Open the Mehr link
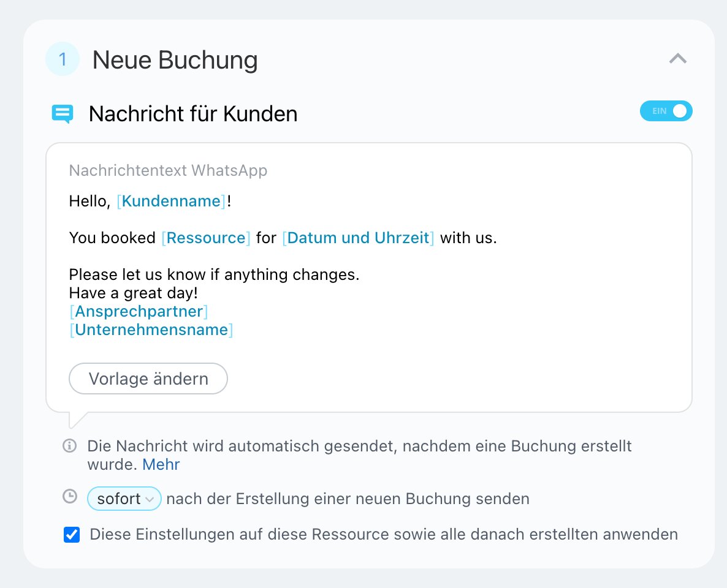The image size is (727, 588). click(x=161, y=464)
